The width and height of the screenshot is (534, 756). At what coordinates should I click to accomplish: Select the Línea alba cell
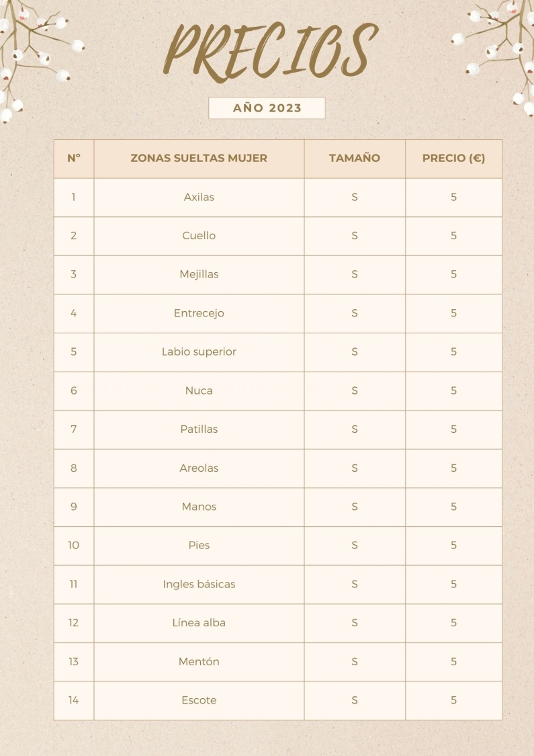199,623
